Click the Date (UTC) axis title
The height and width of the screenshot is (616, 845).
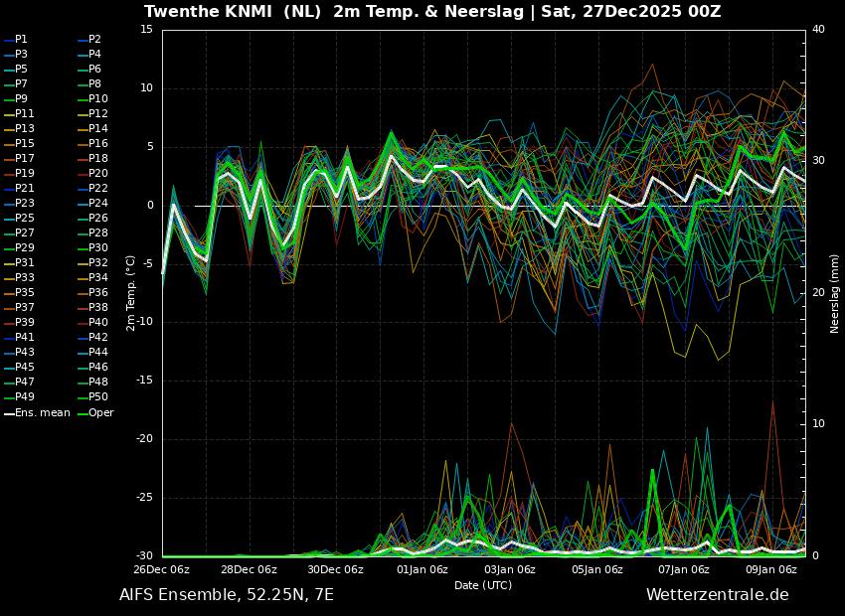pyautogui.click(x=483, y=585)
